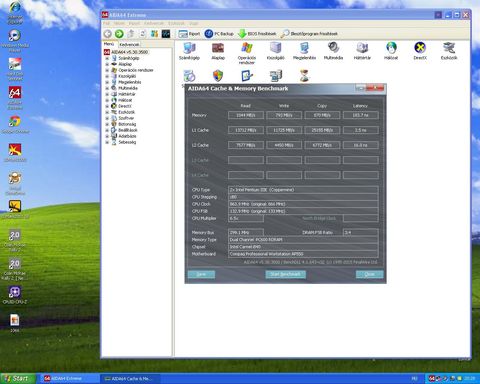The height and width of the screenshot is (384, 480).
Task: Click the L2 Cache Latency result field
Action: (361, 145)
